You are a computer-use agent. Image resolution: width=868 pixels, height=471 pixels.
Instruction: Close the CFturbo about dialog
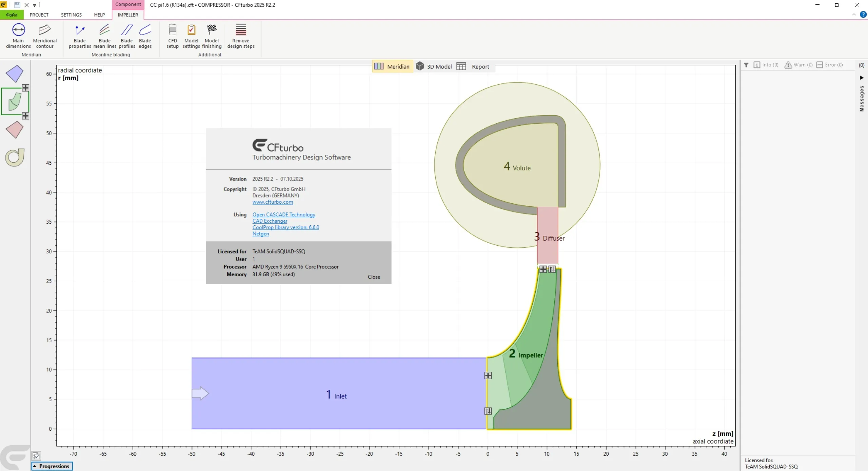374,277
